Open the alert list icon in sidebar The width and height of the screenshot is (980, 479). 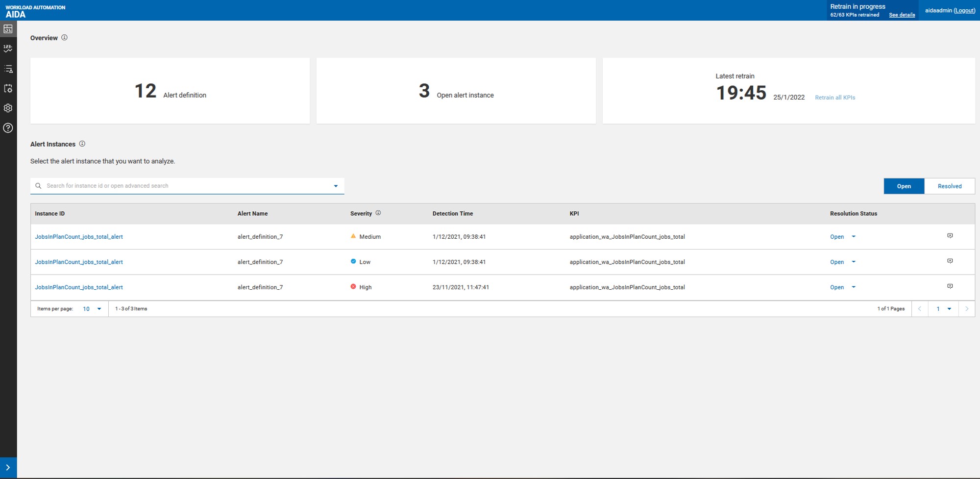[8, 69]
